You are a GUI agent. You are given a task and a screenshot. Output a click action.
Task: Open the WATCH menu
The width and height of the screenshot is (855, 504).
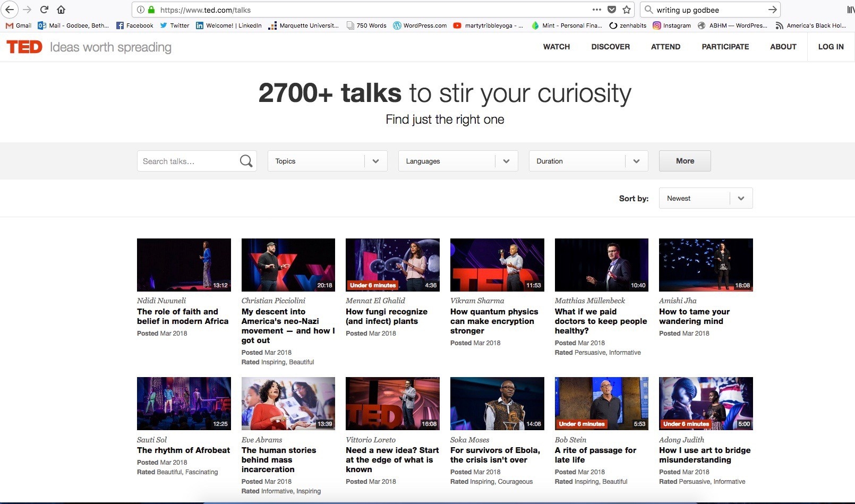pyautogui.click(x=557, y=47)
